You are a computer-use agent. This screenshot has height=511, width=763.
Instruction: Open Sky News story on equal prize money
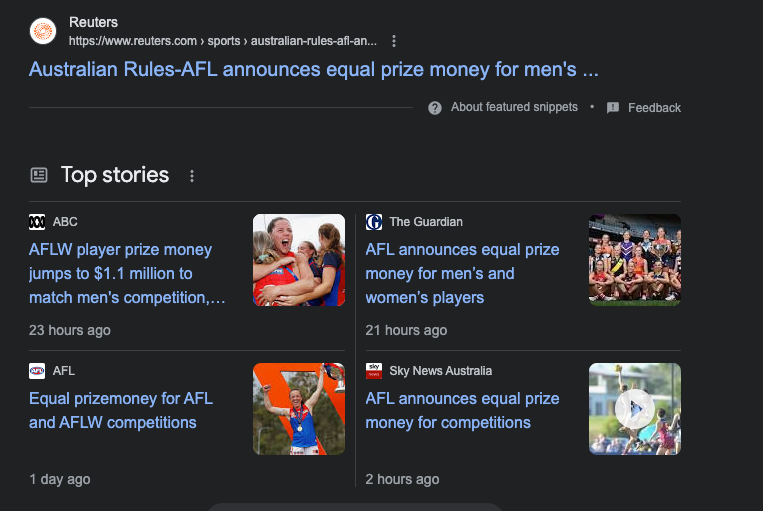(x=462, y=410)
